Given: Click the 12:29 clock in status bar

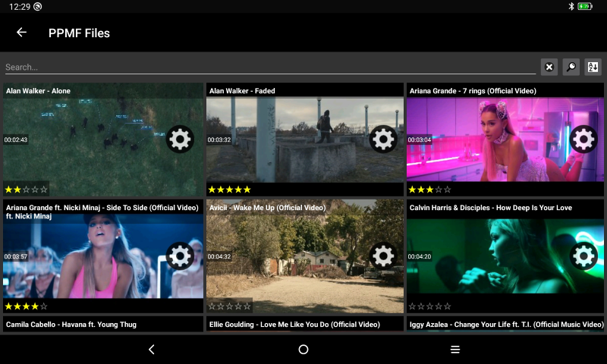Looking at the screenshot, I should tap(20, 7).
